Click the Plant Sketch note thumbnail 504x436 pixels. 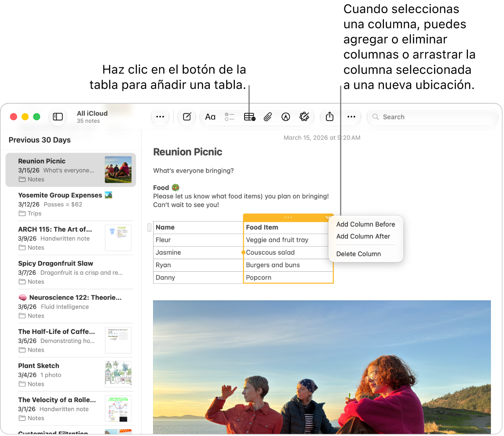118,374
